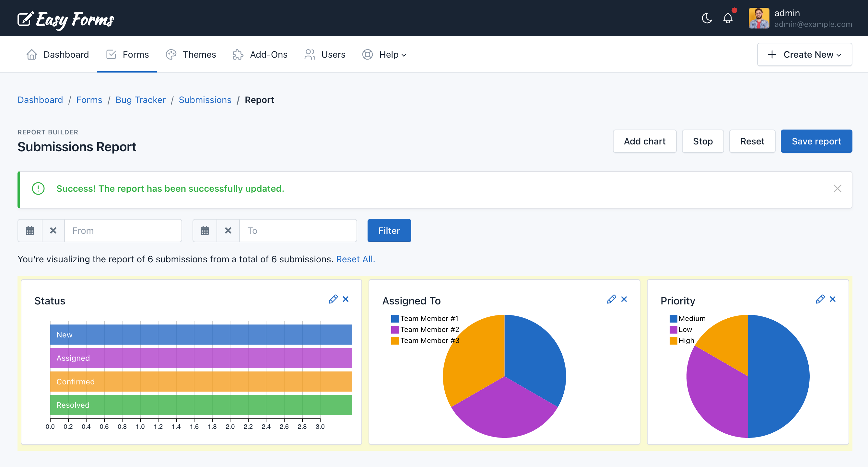Click the Team Member #2 legend swatch
868x467 pixels.
395,330
